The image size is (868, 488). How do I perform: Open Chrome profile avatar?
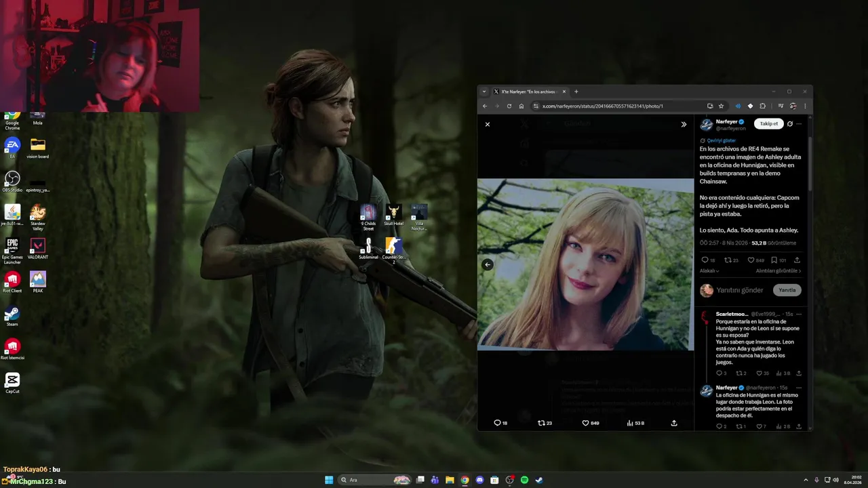click(793, 106)
